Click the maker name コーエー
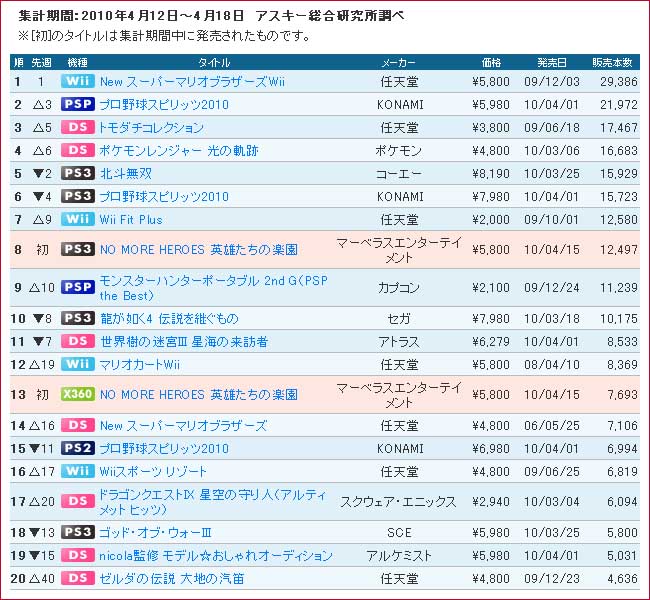 399,173
